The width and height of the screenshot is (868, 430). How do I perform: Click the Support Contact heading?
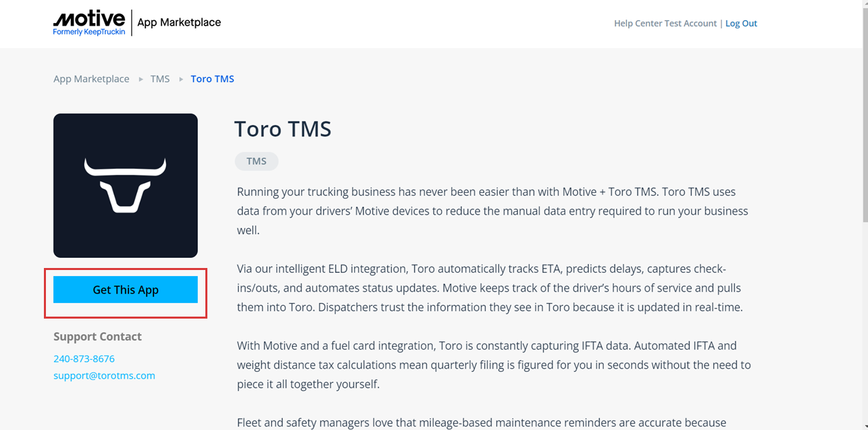(x=97, y=337)
